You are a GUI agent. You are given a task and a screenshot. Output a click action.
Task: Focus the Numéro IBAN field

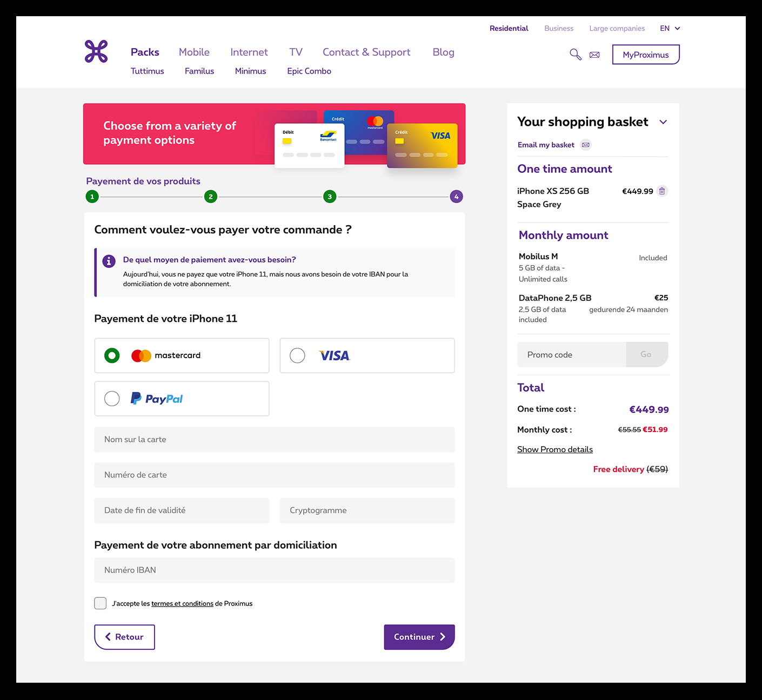pyautogui.click(x=275, y=570)
